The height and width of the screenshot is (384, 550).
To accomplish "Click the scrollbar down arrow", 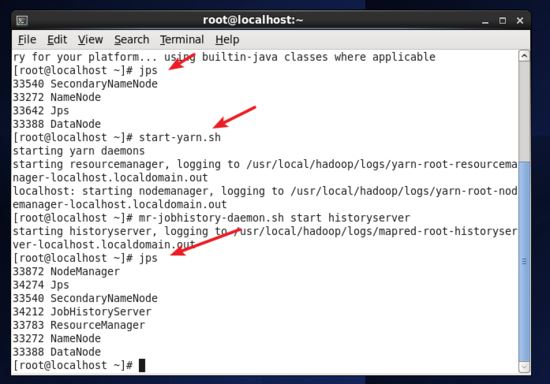I will point(524,367).
